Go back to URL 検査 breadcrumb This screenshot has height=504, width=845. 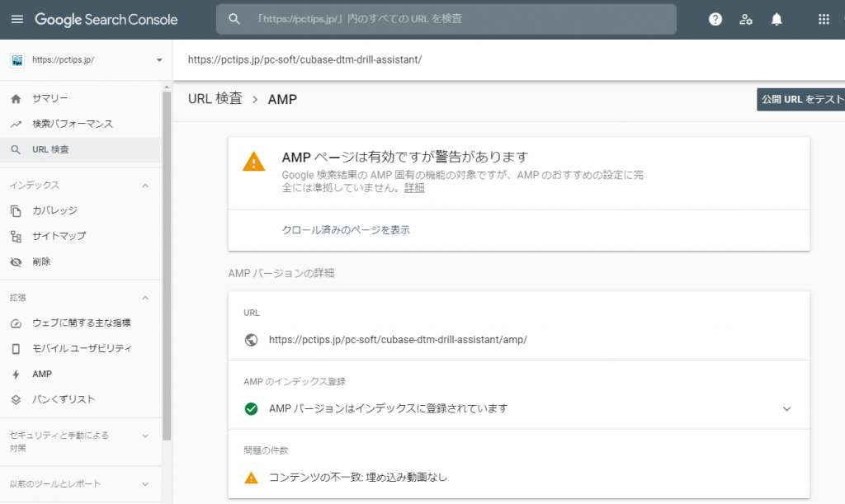pyautogui.click(x=215, y=99)
